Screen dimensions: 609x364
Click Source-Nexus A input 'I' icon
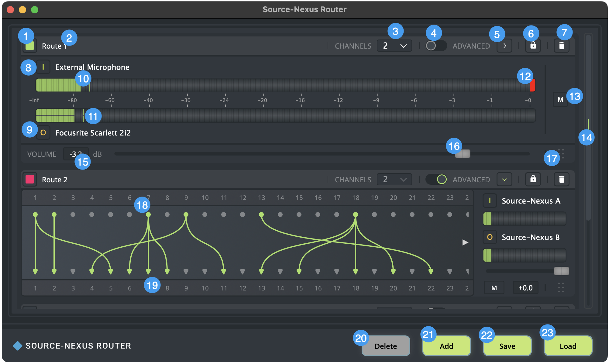[x=490, y=201]
